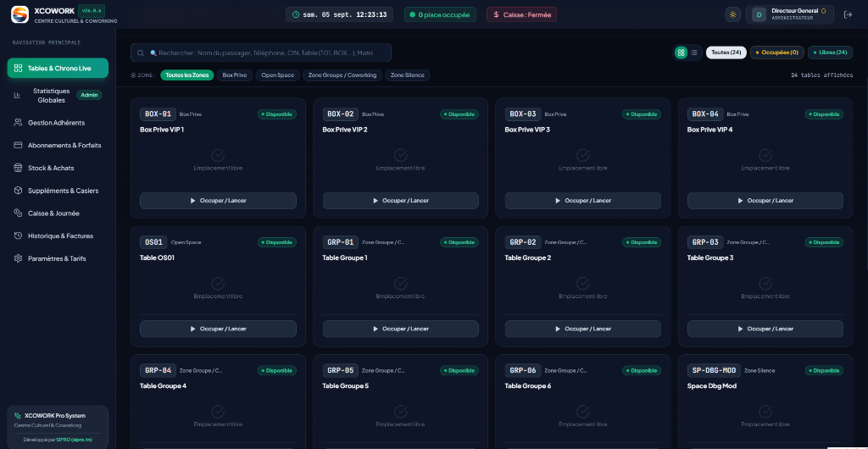The width and height of the screenshot is (868, 449).
Task: Click the BOX-01 code label
Action: (x=159, y=114)
